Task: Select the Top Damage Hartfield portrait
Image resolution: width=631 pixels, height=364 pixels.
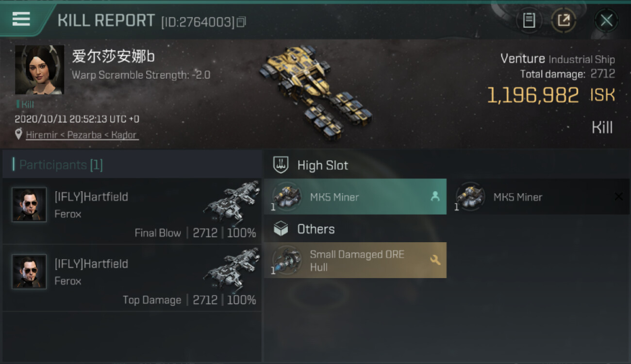Action: [29, 271]
